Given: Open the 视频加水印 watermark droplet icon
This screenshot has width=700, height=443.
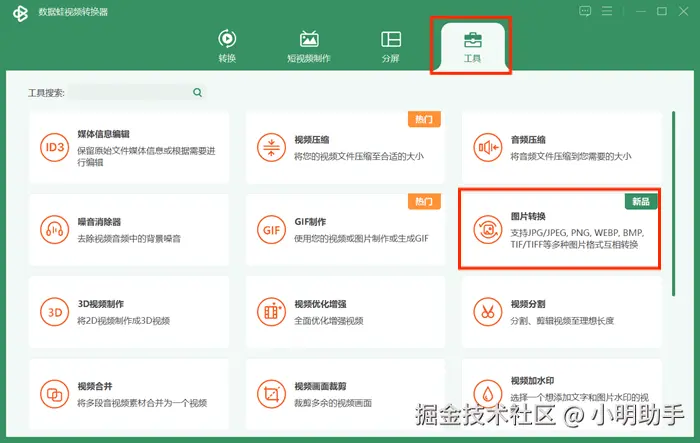Looking at the screenshot, I should (488, 394).
